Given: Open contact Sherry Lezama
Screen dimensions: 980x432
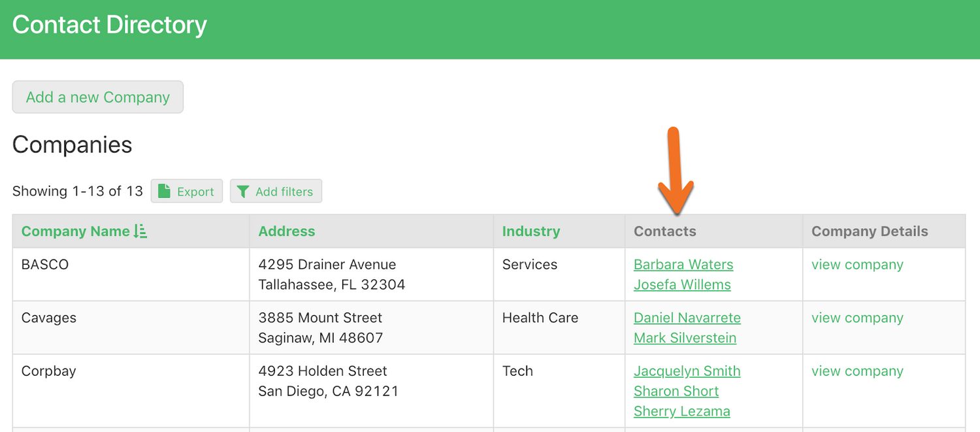Looking at the screenshot, I should tap(682, 412).
